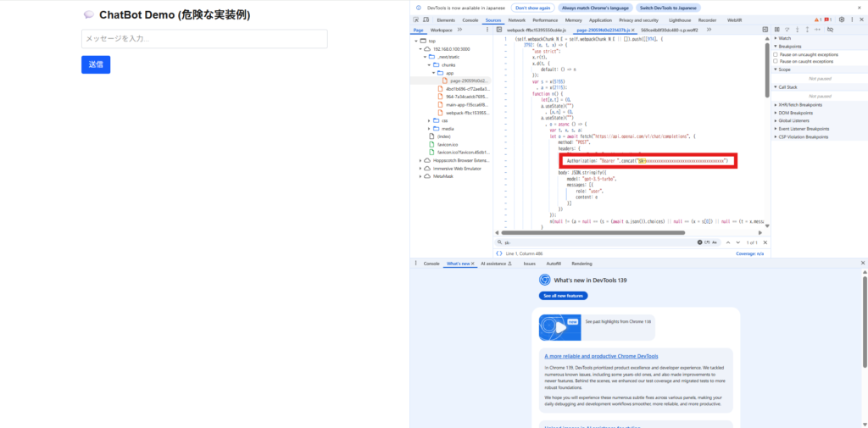
Task: Open A more reliable and productive Chrome DevTools link
Action: tap(601, 356)
